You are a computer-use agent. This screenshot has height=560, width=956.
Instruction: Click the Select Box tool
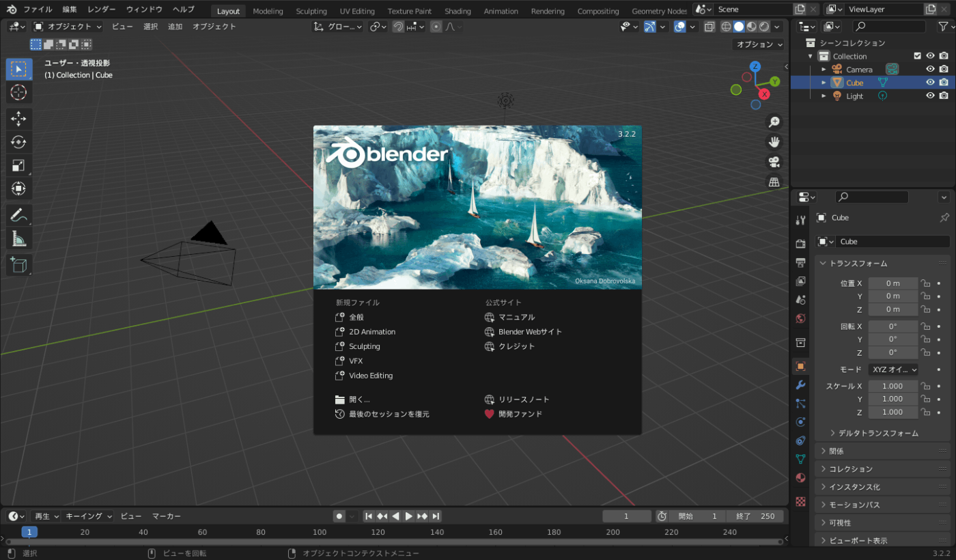pyautogui.click(x=19, y=69)
